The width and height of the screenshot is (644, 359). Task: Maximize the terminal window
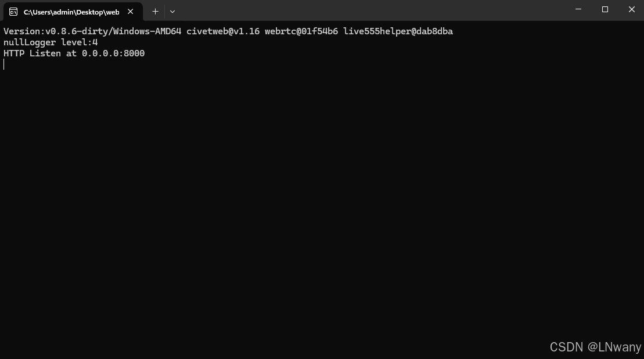pos(605,9)
